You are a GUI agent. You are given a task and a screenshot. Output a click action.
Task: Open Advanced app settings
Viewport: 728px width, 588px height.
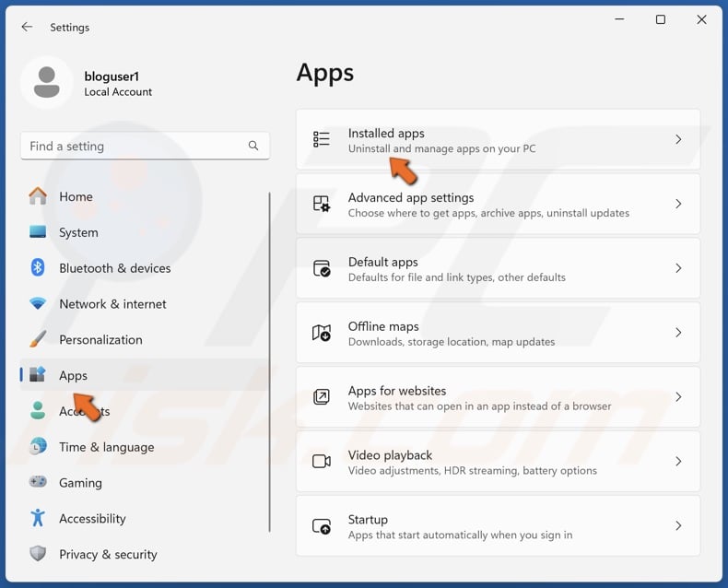(499, 204)
